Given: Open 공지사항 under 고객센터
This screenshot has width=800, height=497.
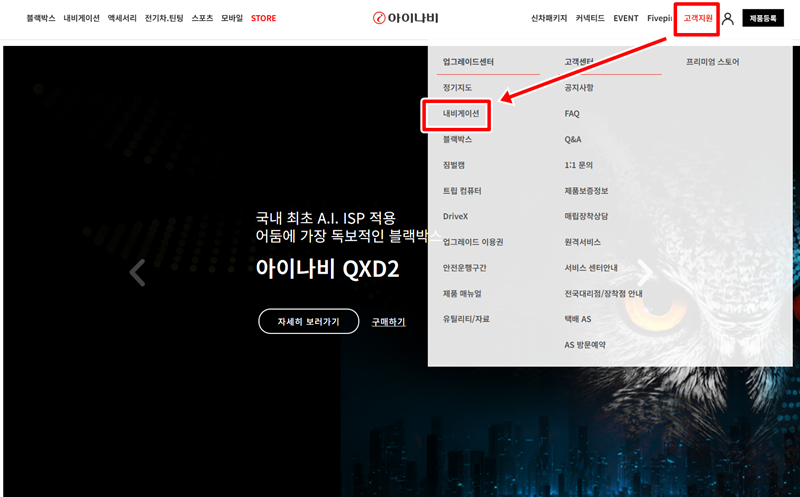Looking at the screenshot, I should [579, 88].
